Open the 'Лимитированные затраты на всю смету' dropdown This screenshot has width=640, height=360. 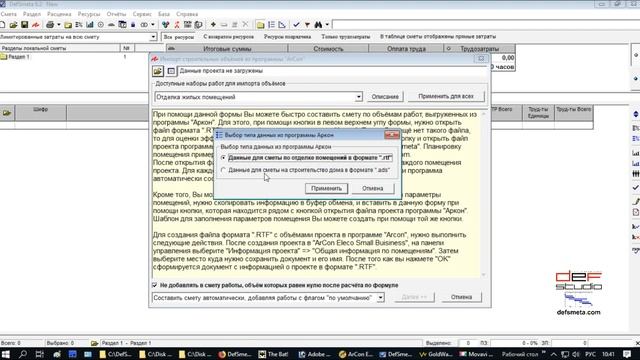[x=153, y=37]
